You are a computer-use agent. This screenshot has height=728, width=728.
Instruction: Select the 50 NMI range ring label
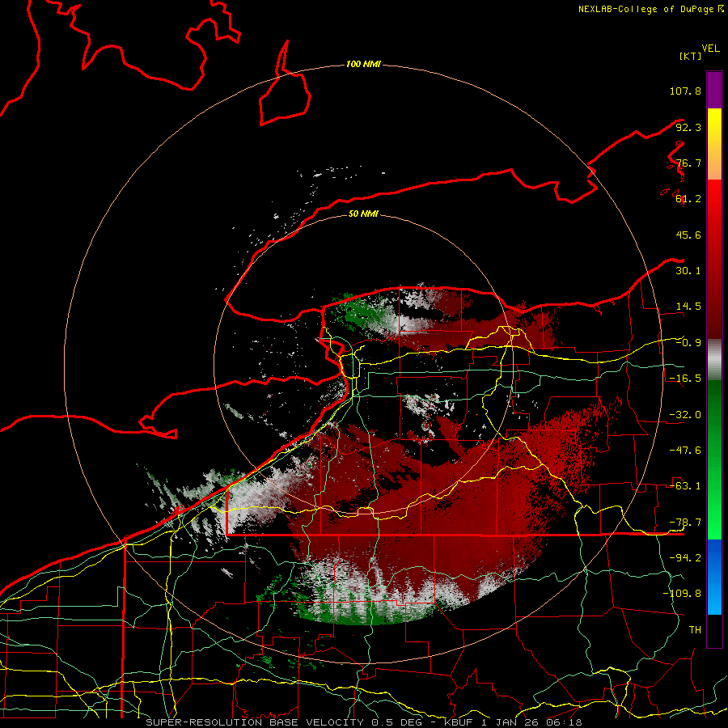click(x=363, y=214)
